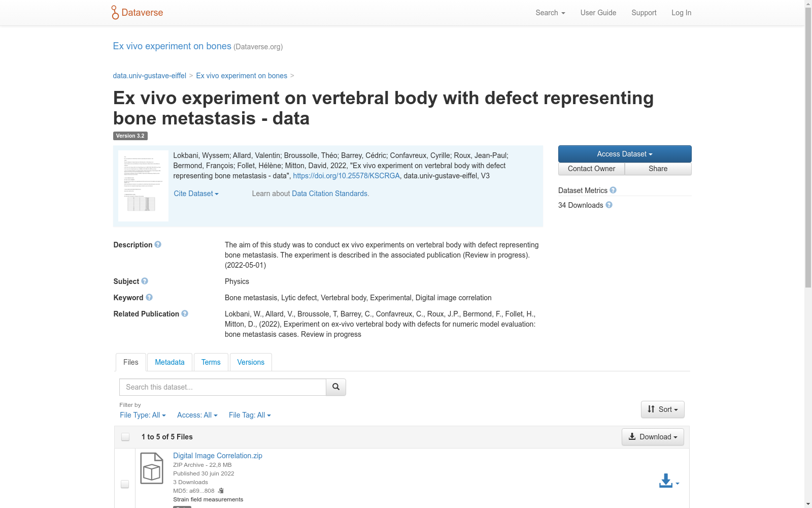
Task: Open the Download dropdown in files header
Action: click(653, 437)
